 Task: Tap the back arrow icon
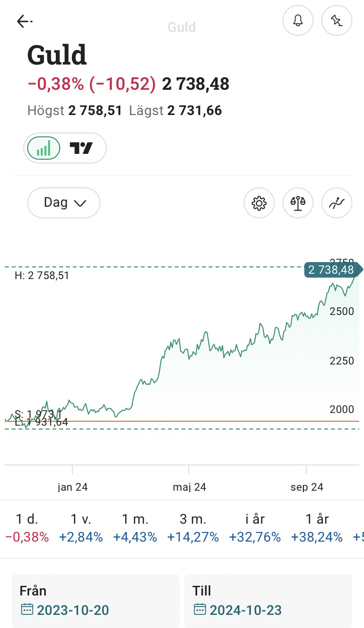[24, 21]
